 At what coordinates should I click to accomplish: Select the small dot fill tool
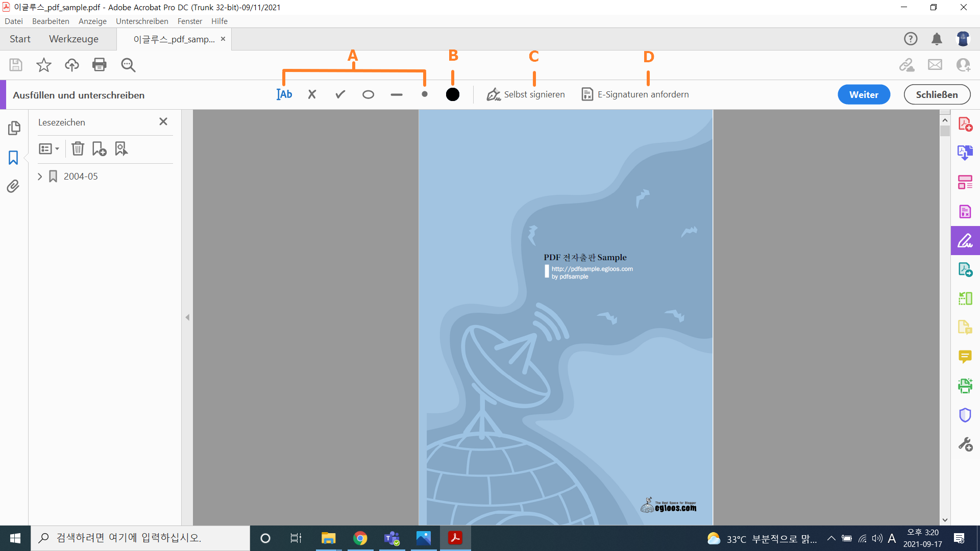coord(424,94)
